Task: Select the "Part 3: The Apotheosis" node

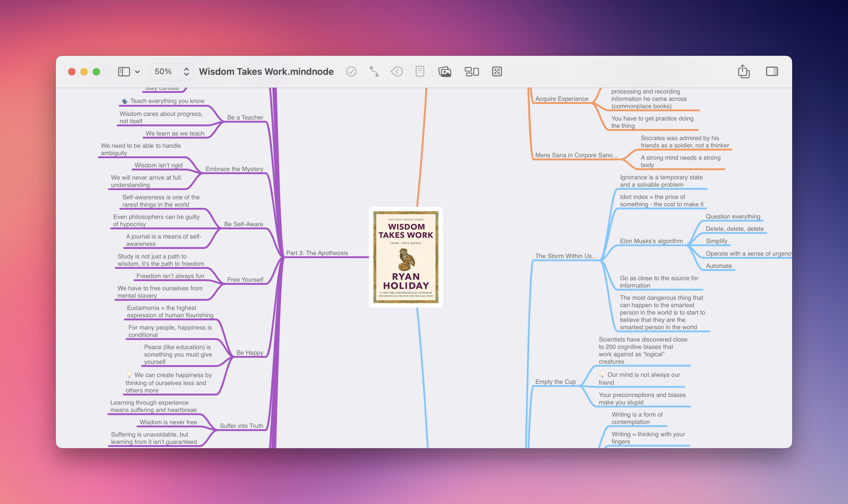Action: coord(317,253)
